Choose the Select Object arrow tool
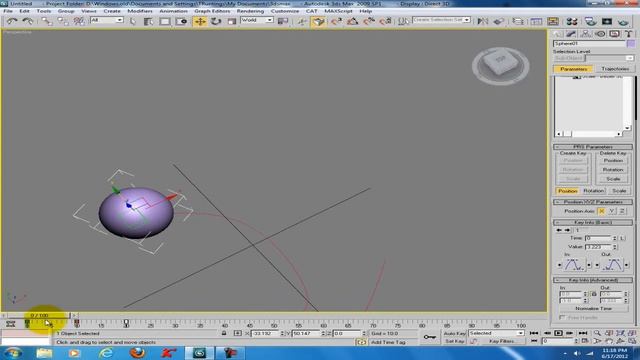 click(x=133, y=21)
